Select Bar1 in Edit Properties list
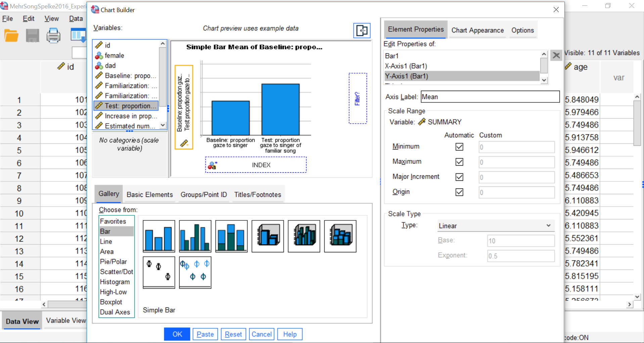 [462, 56]
